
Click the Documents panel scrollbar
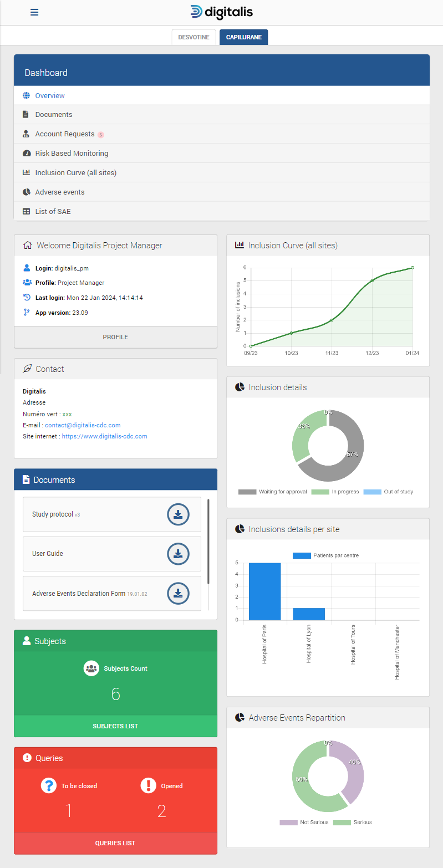208,540
